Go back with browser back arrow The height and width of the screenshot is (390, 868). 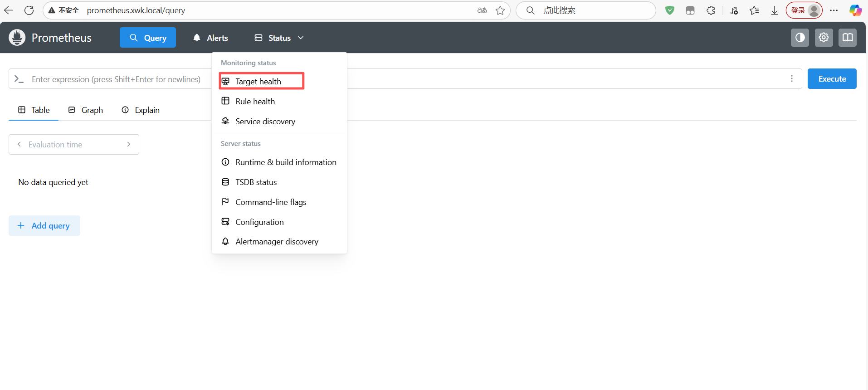pos(9,10)
